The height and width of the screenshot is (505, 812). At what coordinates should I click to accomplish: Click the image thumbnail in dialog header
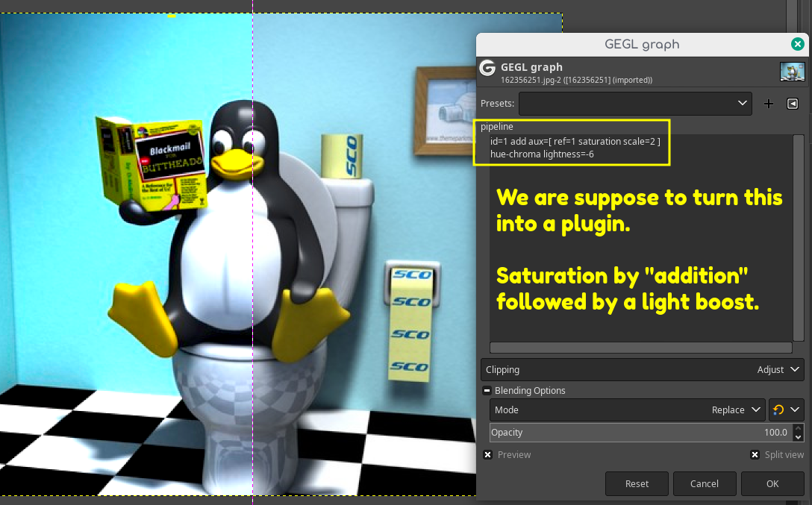click(x=793, y=72)
